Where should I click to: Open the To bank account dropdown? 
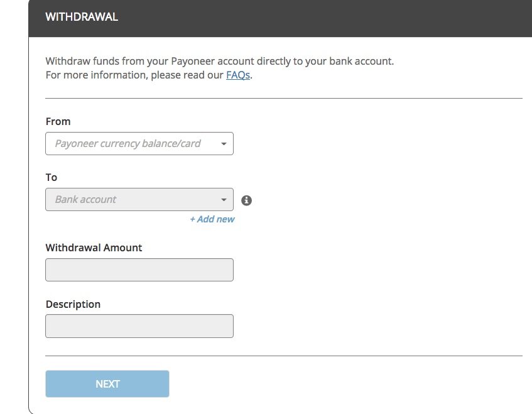pos(139,200)
